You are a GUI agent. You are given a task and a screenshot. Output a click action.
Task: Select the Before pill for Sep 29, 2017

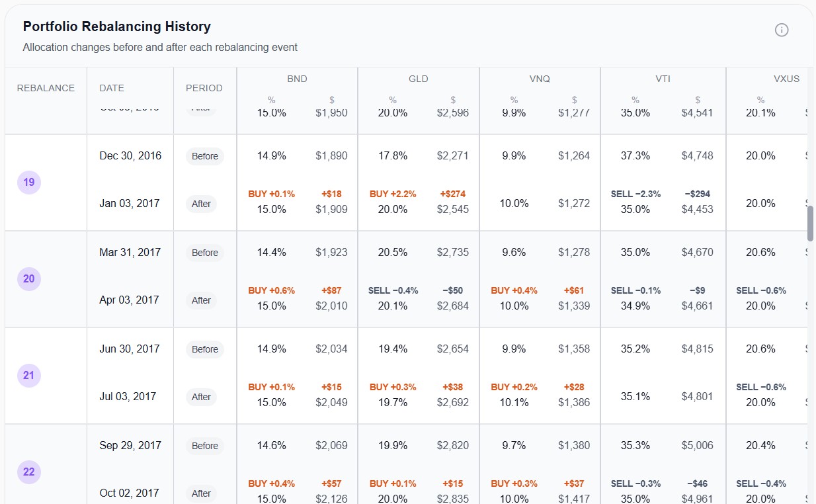click(204, 446)
